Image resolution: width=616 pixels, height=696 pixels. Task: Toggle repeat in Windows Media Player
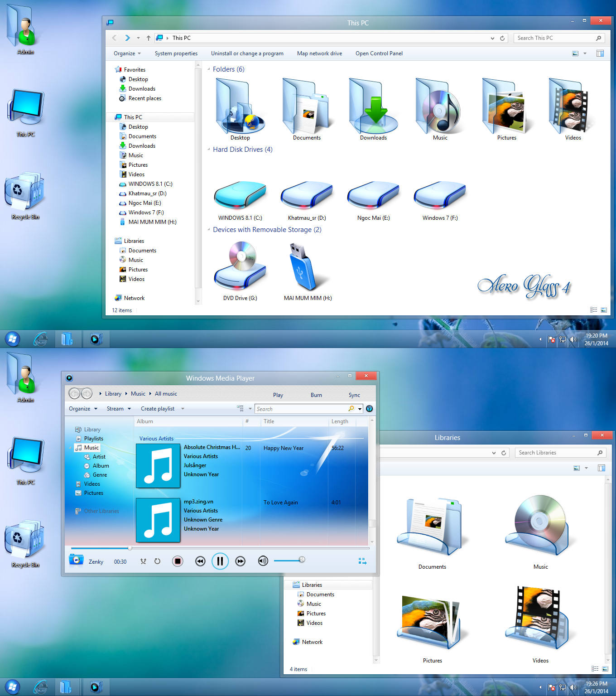point(157,561)
